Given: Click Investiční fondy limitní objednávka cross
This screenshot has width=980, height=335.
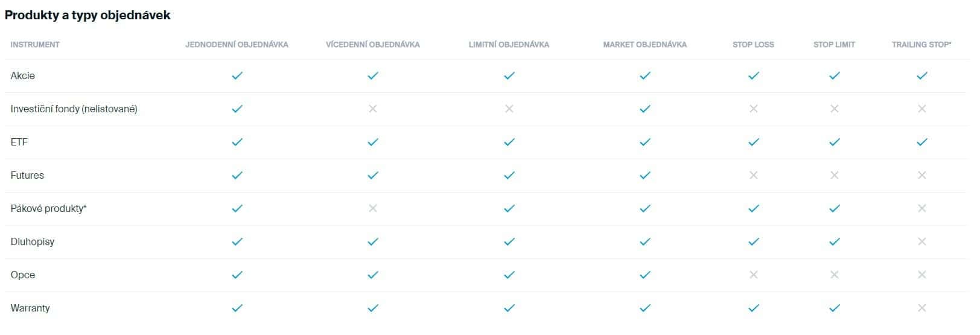Looking at the screenshot, I should (x=509, y=109).
